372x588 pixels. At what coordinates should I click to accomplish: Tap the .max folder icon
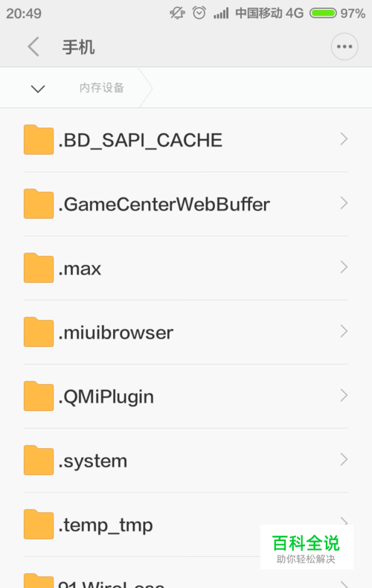point(39,268)
